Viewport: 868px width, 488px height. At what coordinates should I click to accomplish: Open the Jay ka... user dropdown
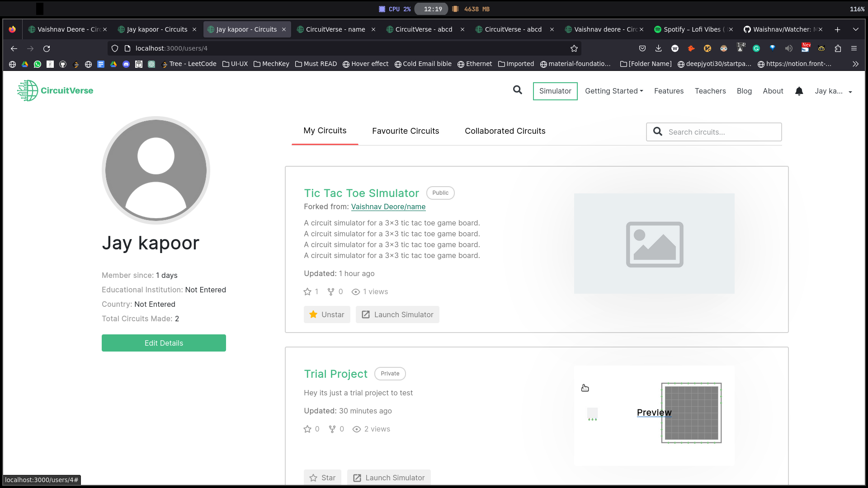click(x=834, y=91)
